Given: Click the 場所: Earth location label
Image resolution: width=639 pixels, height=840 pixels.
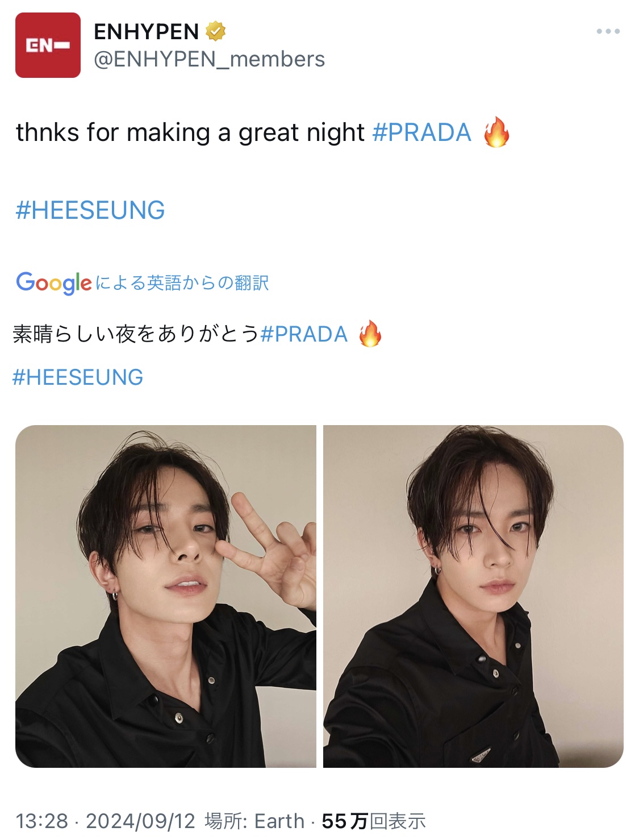Looking at the screenshot, I should [254, 821].
